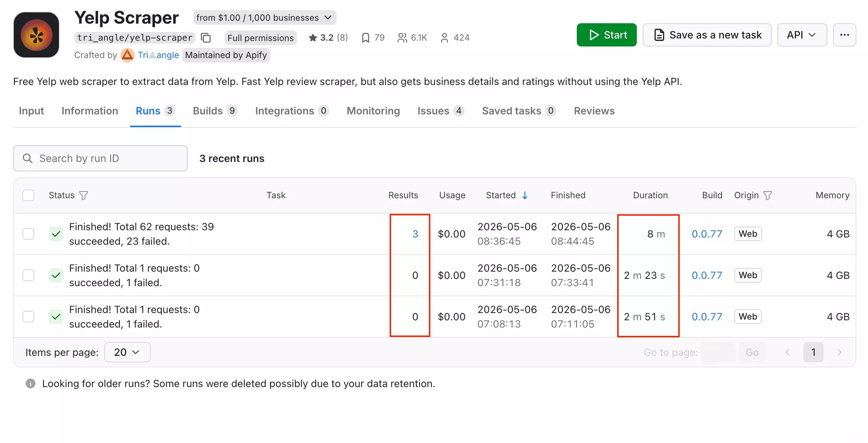868x443 pixels.
Task: Open the Monitoring tab
Action: pos(373,111)
